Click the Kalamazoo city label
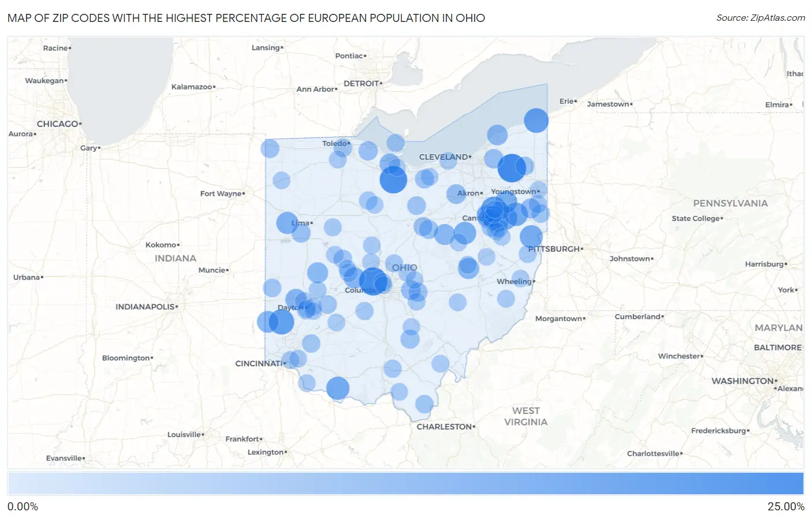Screen dimensions: 812x519 click(192, 87)
